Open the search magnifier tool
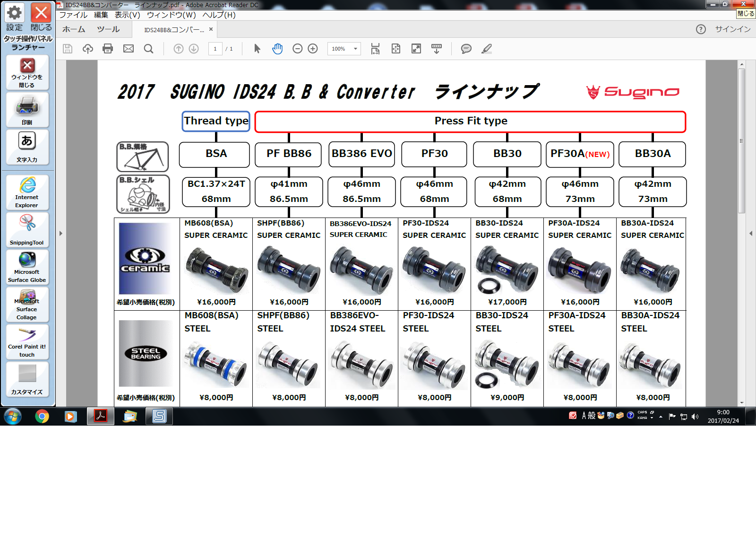 tap(148, 49)
